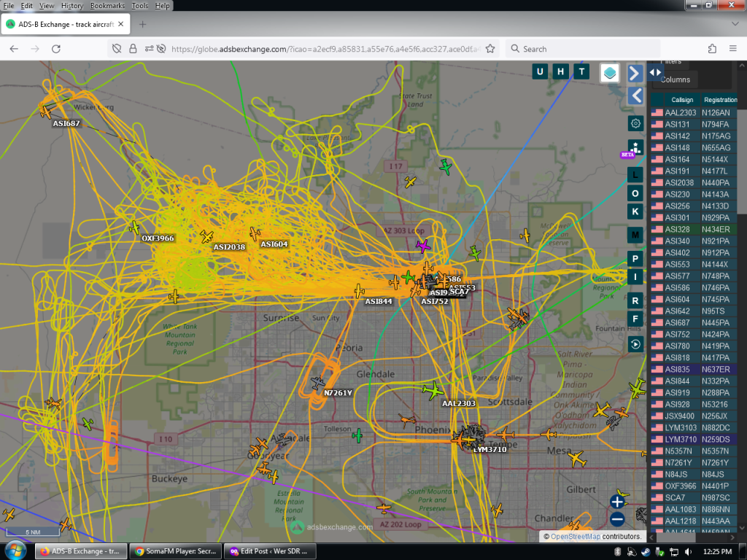Open the View menu
747x560 pixels.
click(x=47, y=6)
